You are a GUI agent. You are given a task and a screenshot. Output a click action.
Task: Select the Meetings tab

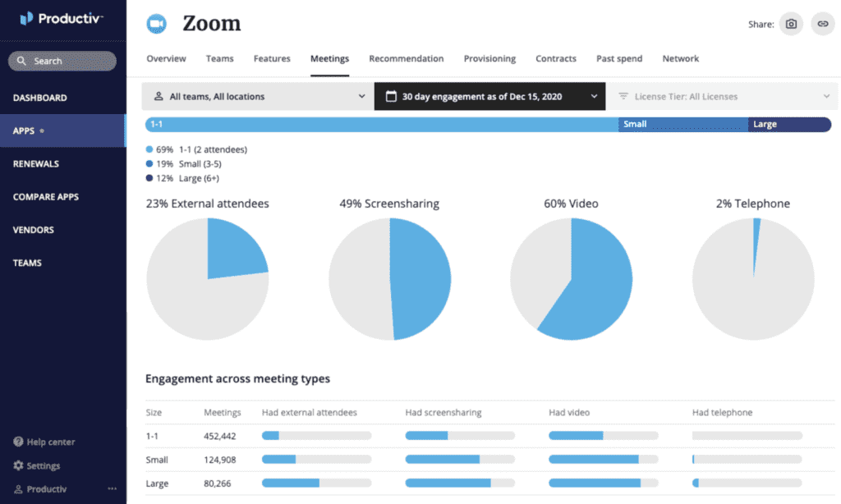pos(330,58)
